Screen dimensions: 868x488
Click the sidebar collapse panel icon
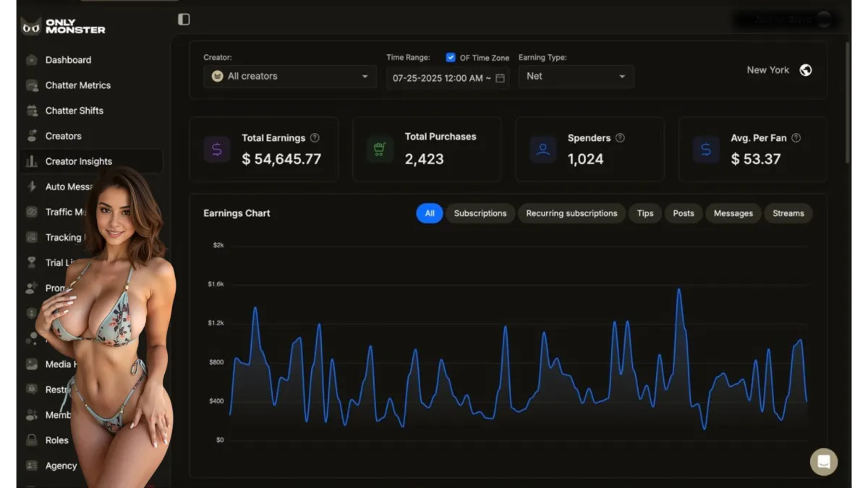pyautogui.click(x=184, y=20)
